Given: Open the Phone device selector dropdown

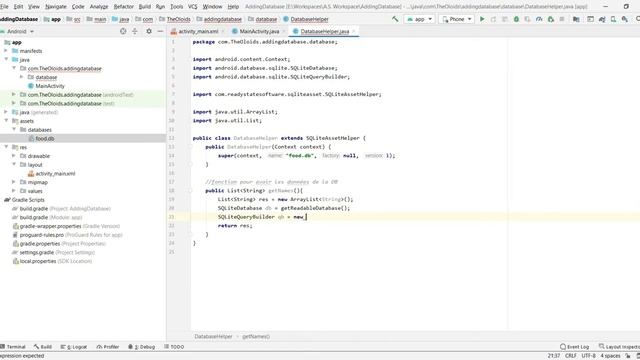Looking at the screenshot, I should click(457, 19).
